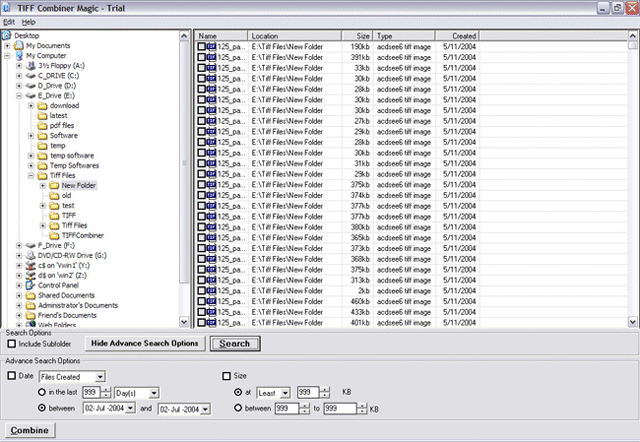Enable the Size filter checkbox
The image size is (640, 442).
(227, 375)
